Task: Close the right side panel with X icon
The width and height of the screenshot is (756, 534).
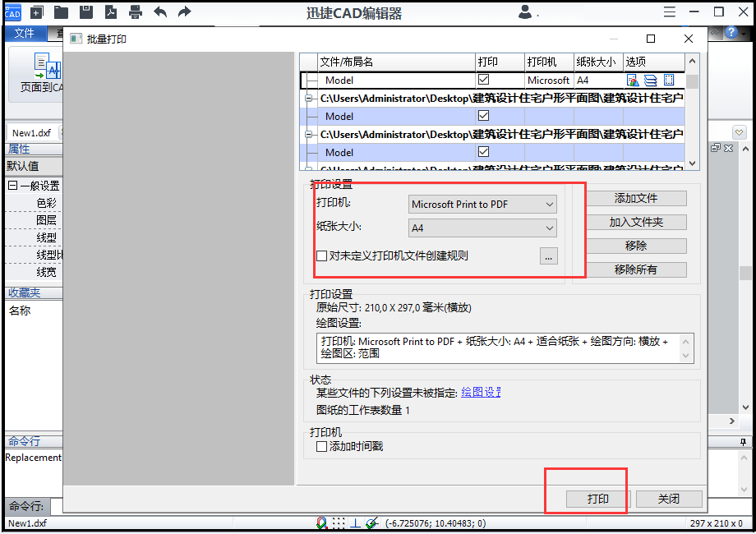Action: coord(729,148)
